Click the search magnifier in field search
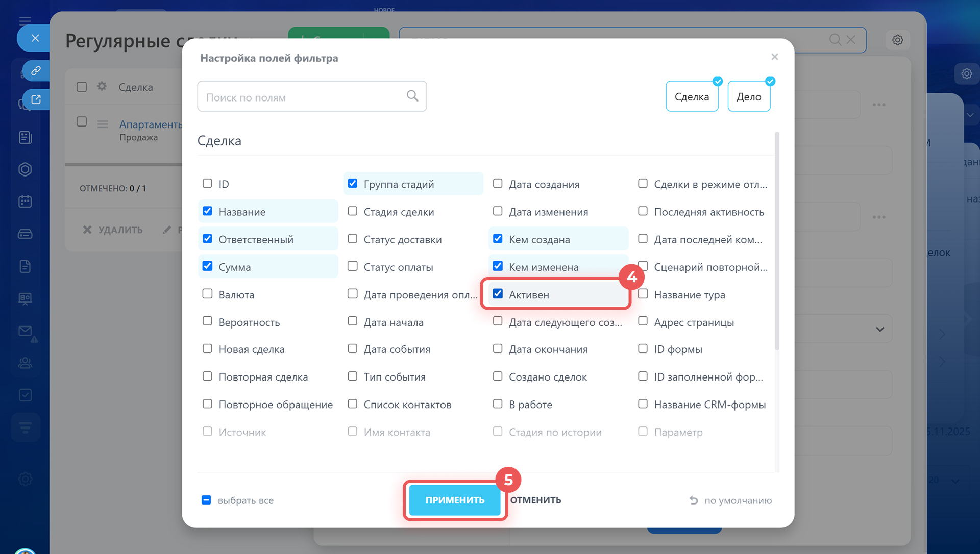The height and width of the screenshot is (554, 980). point(412,96)
